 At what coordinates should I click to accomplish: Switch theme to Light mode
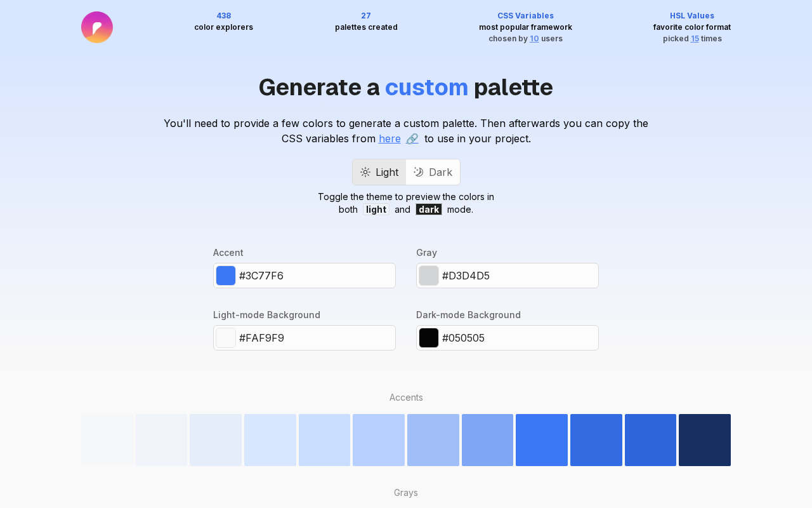tap(379, 172)
